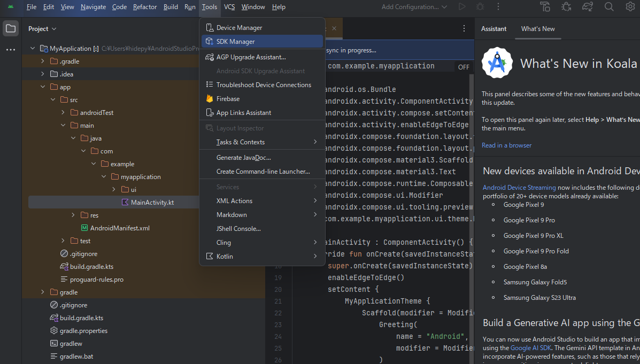Follow the Android Device Streaming link
This screenshot has height=364, width=640.
click(x=519, y=187)
